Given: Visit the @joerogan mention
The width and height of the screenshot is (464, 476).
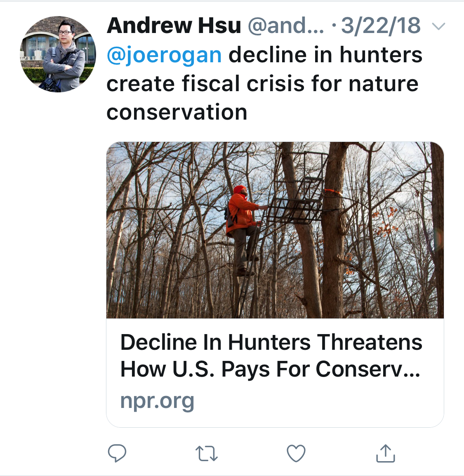Looking at the screenshot, I should [x=164, y=55].
